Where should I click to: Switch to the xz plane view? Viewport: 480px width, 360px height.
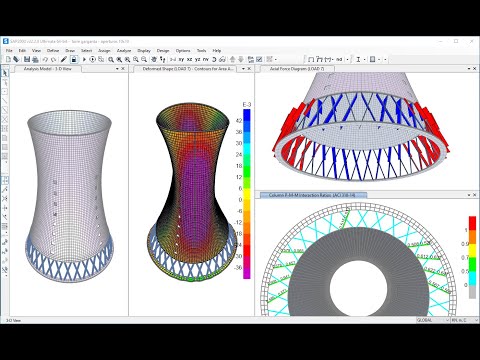pos(189,59)
